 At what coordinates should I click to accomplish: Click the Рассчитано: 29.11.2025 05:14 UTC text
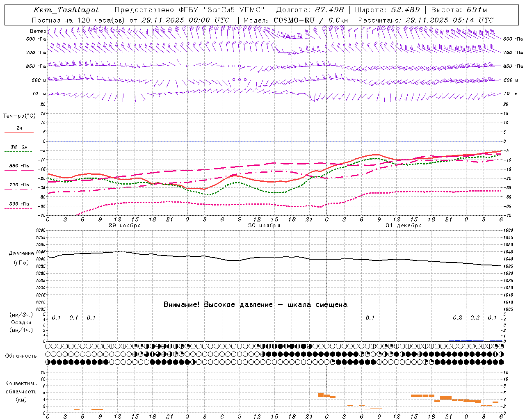(426, 20)
